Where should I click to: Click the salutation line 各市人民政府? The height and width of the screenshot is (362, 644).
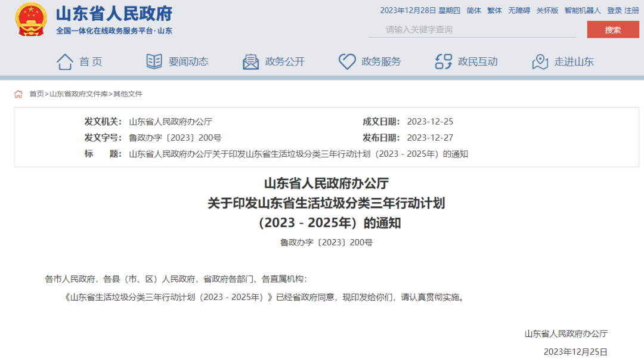[x=176, y=279]
